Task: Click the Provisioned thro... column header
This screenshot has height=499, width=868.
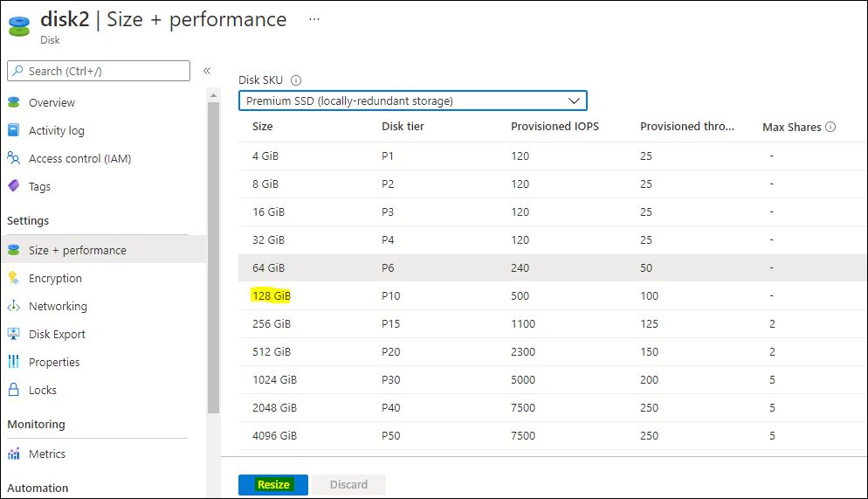Action: 687,126
